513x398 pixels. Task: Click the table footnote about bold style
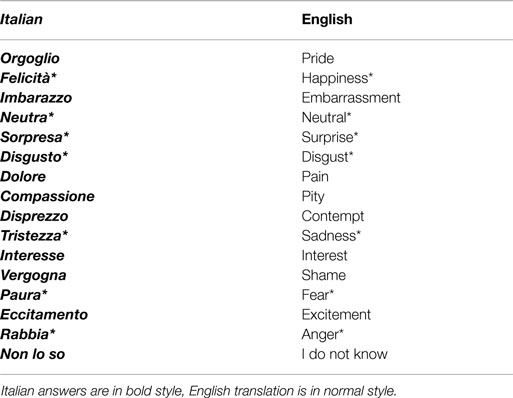point(199,391)
